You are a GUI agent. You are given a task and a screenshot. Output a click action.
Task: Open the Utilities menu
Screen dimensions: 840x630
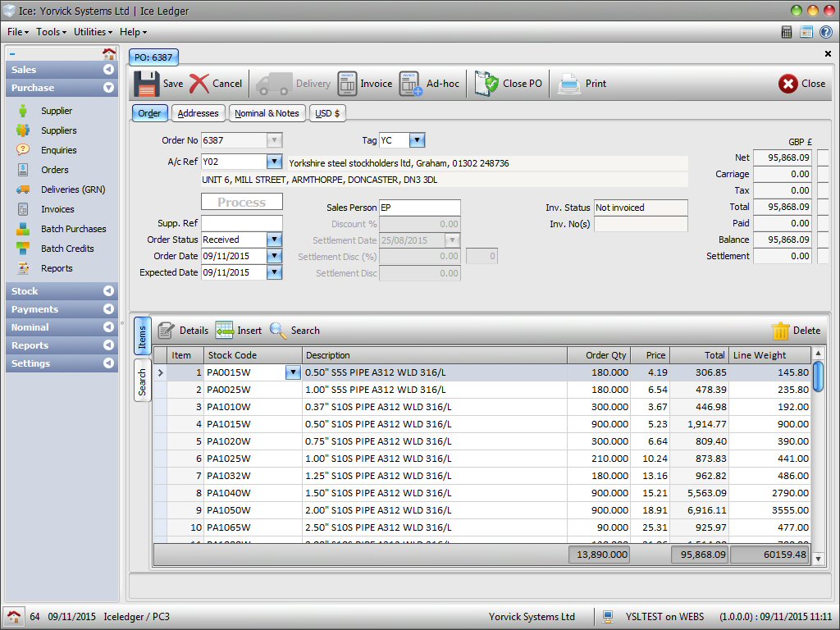point(92,32)
